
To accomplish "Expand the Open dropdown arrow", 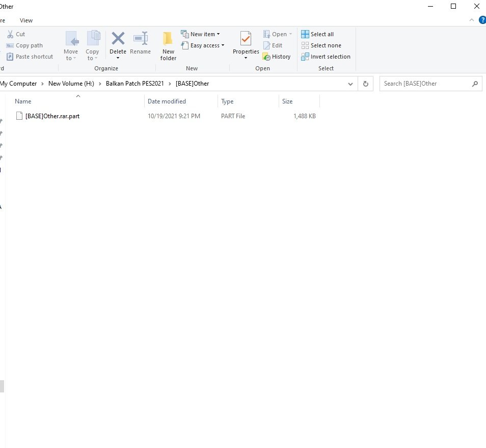I will (290, 34).
